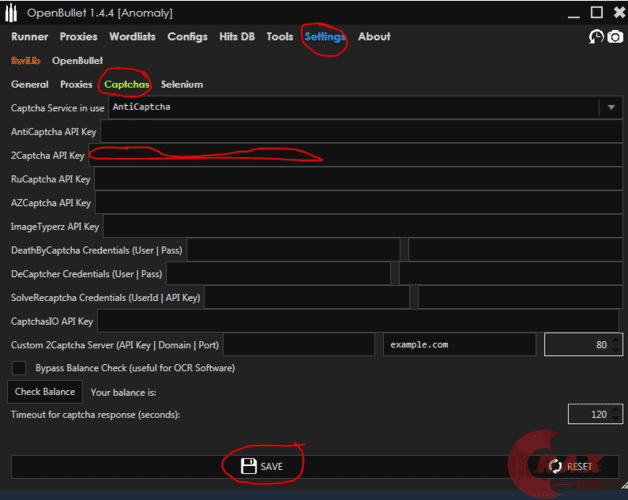Focus the RuCaptcha API Key field

pyautogui.click(x=358, y=179)
